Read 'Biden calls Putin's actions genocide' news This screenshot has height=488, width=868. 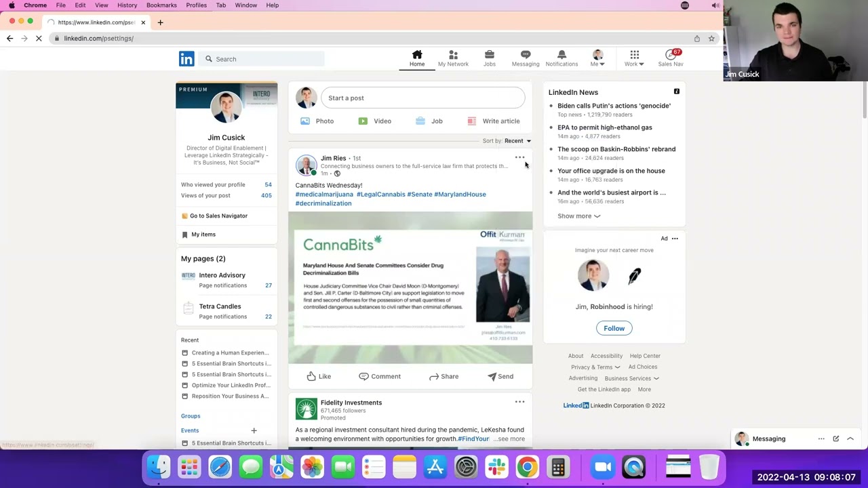(614, 106)
